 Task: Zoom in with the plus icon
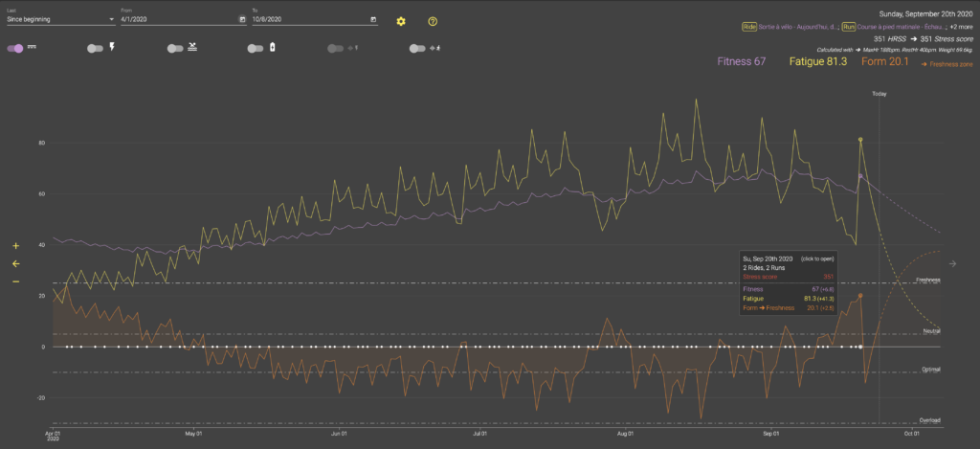point(16,246)
